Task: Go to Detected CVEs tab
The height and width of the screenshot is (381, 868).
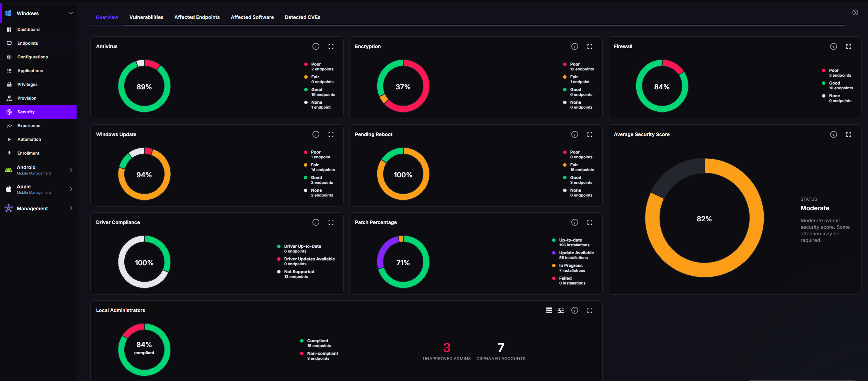Action: (302, 17)
